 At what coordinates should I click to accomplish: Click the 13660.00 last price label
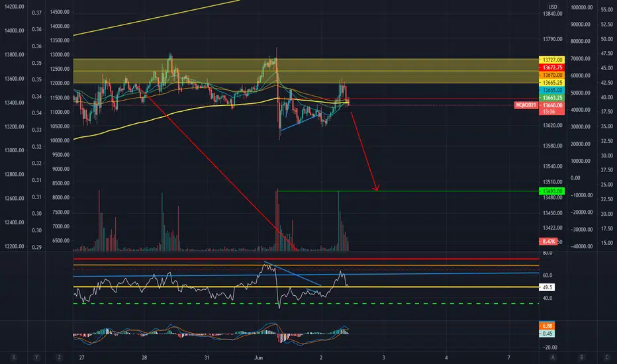[551, 105]
